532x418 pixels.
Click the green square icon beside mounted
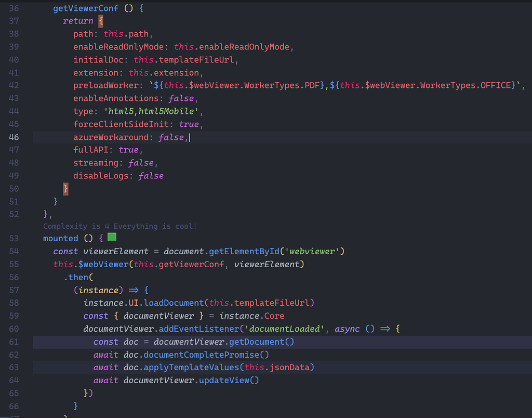(111, 237)
